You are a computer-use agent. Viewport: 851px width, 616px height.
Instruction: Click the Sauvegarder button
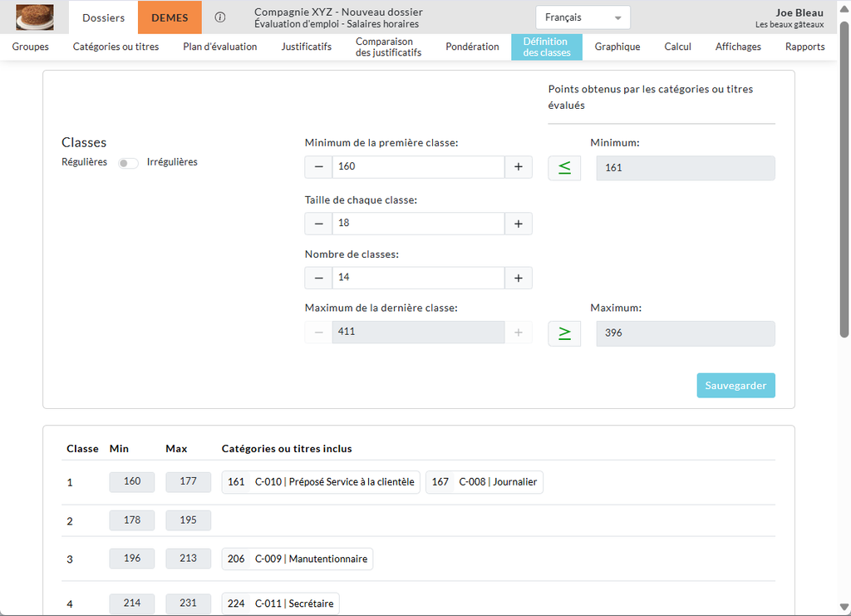(x=736, y=386)
